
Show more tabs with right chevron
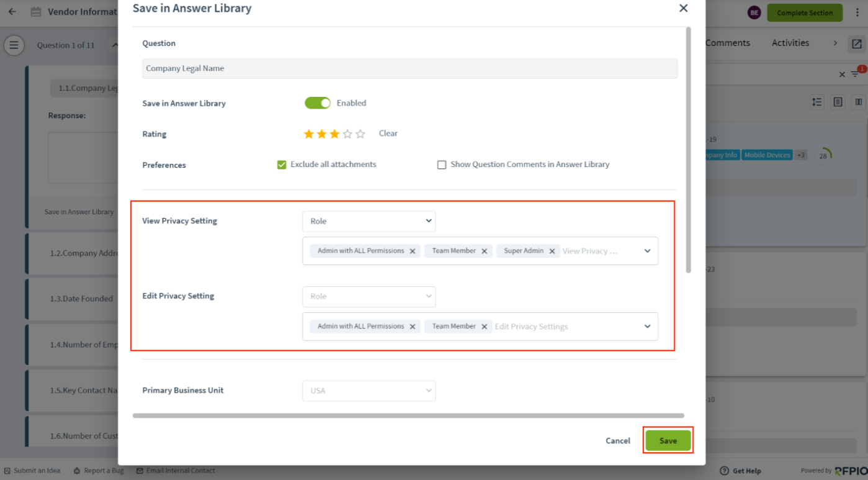[x=835, y=43]
